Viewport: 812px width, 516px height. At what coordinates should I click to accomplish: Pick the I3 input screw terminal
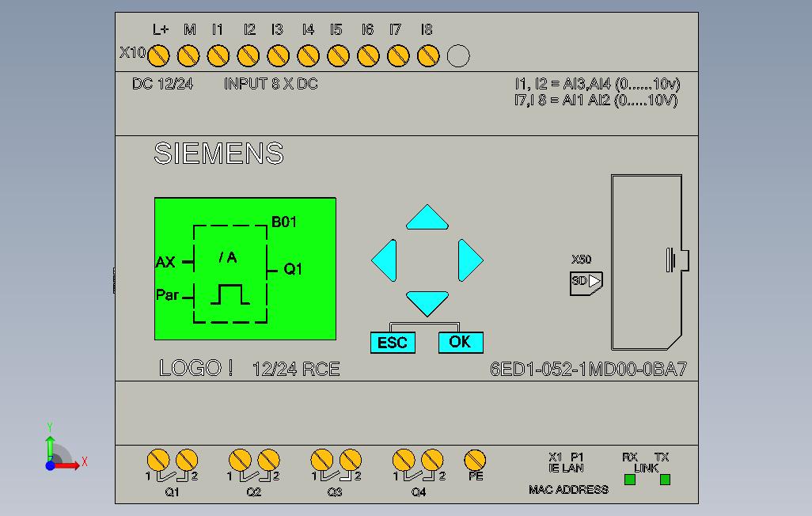point(278,56)
